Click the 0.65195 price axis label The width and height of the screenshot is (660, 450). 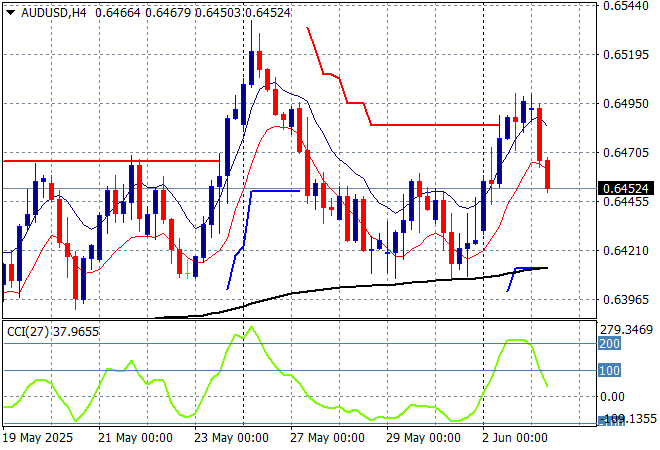(626, 55)
